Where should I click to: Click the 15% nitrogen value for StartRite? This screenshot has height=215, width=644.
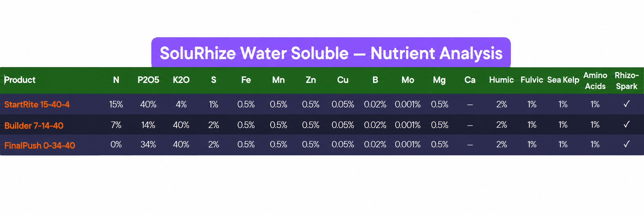(x=116, y=104)
